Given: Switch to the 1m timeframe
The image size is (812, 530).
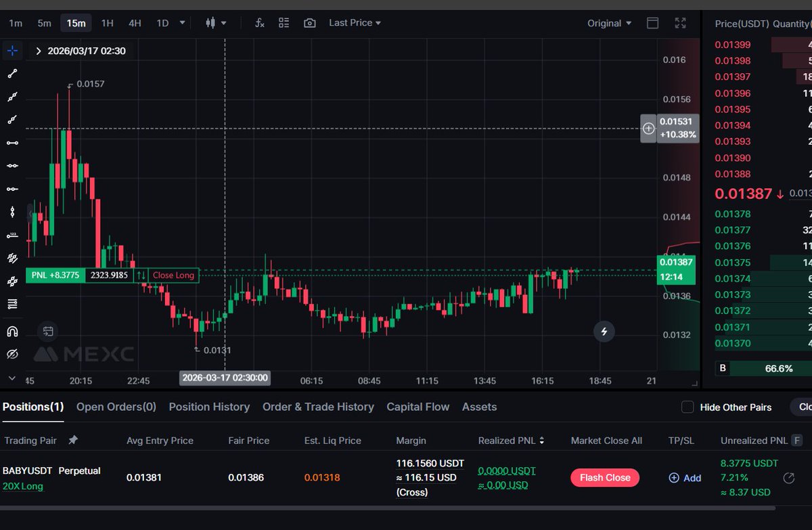Looking at the screenshot, I should coord(16,23).
